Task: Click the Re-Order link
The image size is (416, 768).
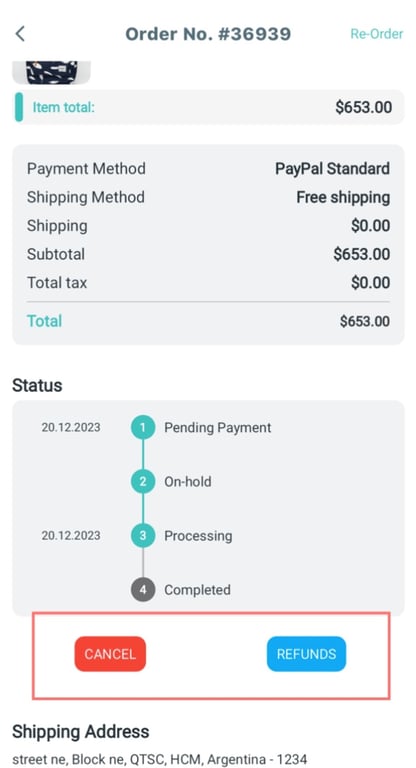Action: point(376,34)
